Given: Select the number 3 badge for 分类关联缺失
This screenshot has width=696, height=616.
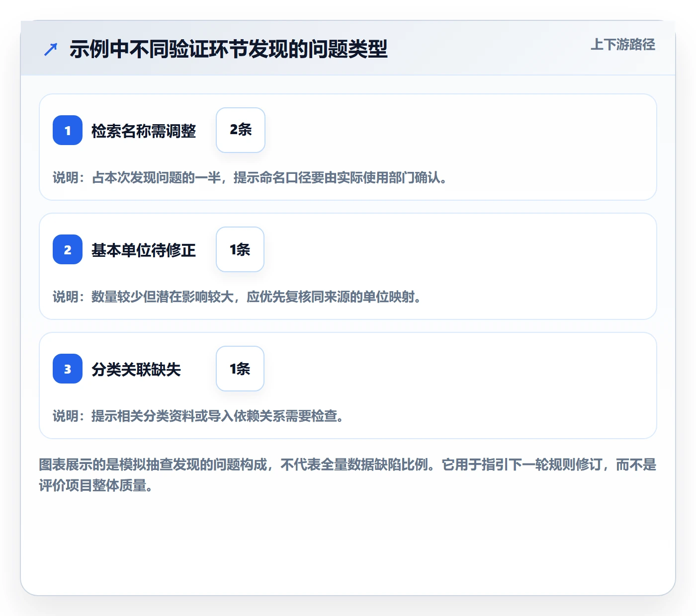Looking at the screenshot, I should tap(68, 369).
